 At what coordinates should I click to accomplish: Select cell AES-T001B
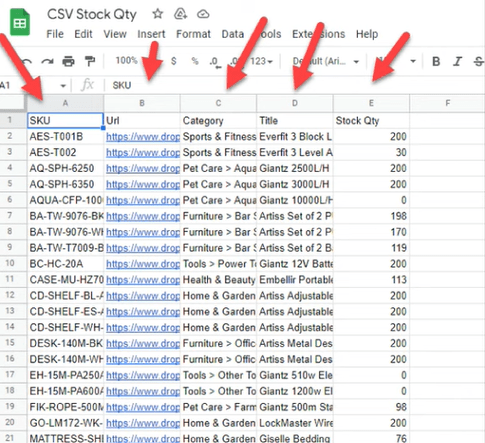(x=65, y=136)
